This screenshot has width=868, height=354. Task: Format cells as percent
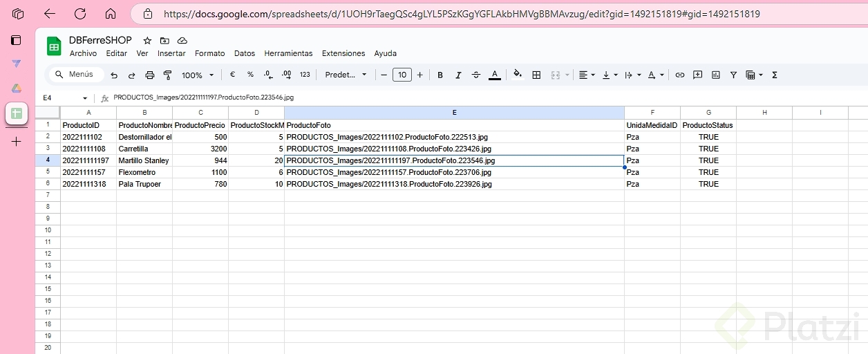[x=250, y=75]
